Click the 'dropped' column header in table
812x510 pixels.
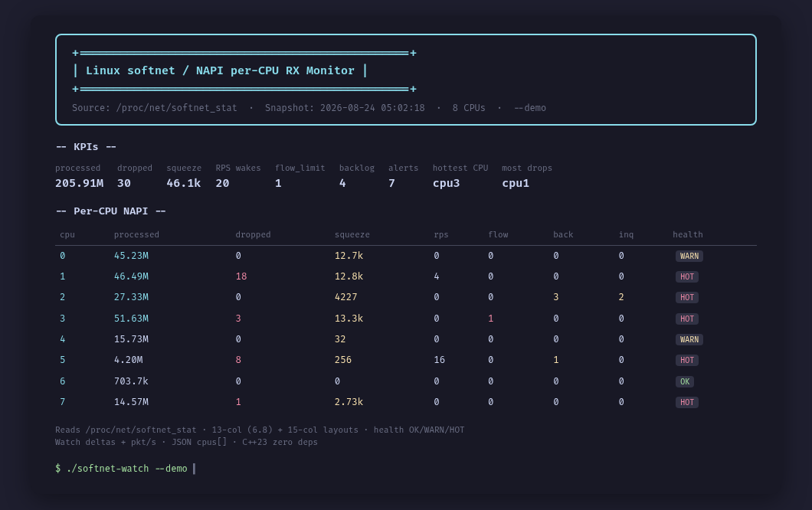click(x=253, y=234)
